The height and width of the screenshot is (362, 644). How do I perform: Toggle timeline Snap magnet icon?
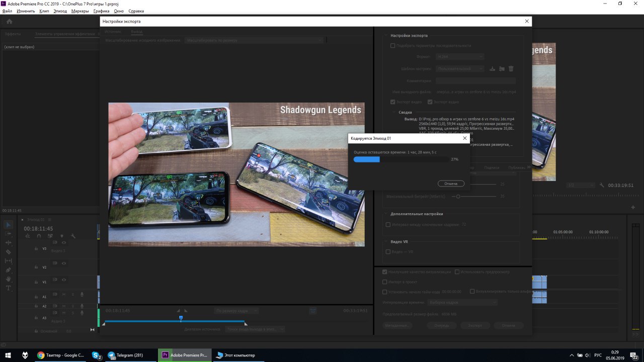point(39,236)
